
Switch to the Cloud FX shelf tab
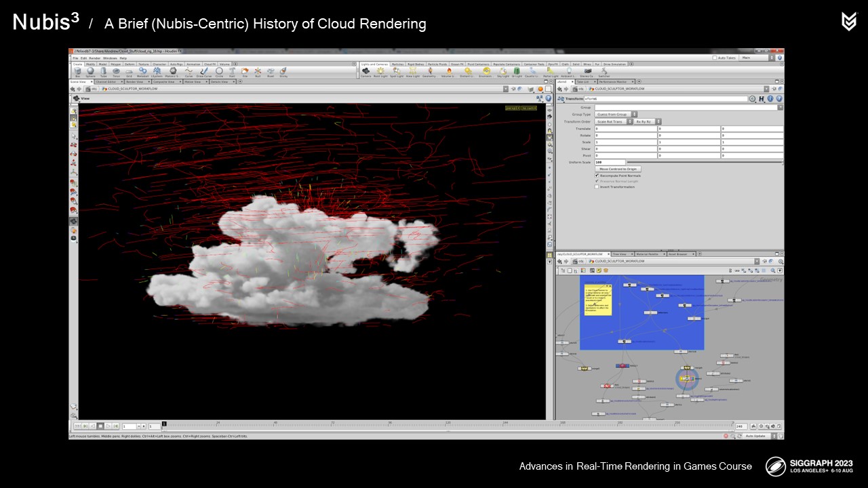210,64
